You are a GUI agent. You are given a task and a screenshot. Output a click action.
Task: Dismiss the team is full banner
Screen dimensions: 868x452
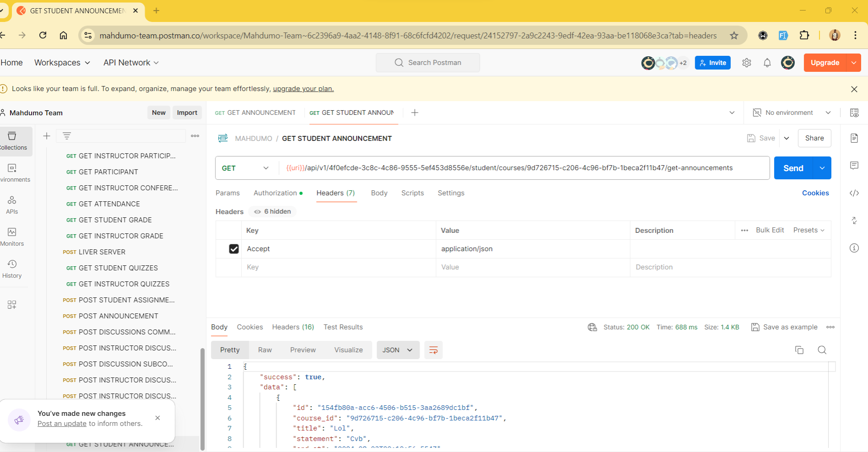[854, 89]
